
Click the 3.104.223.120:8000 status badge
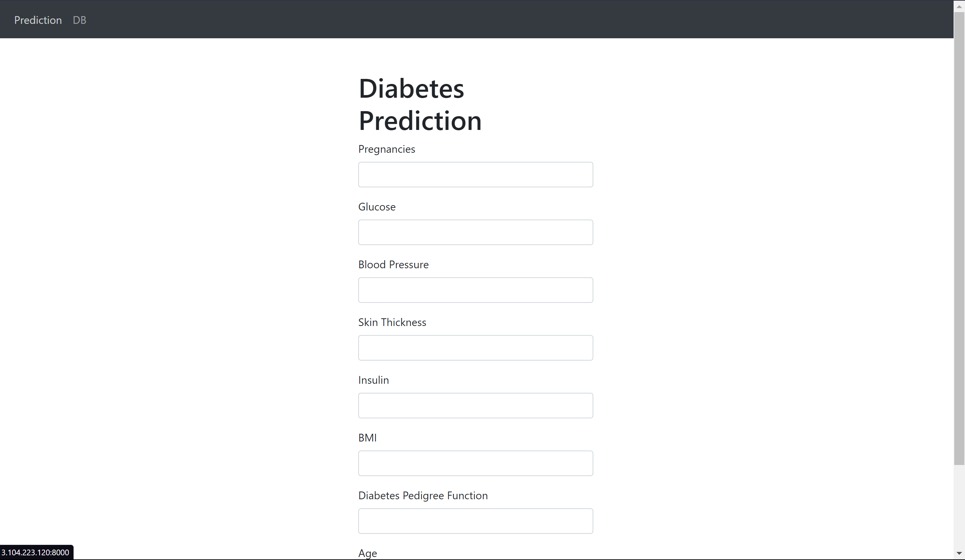coord(36,552)
